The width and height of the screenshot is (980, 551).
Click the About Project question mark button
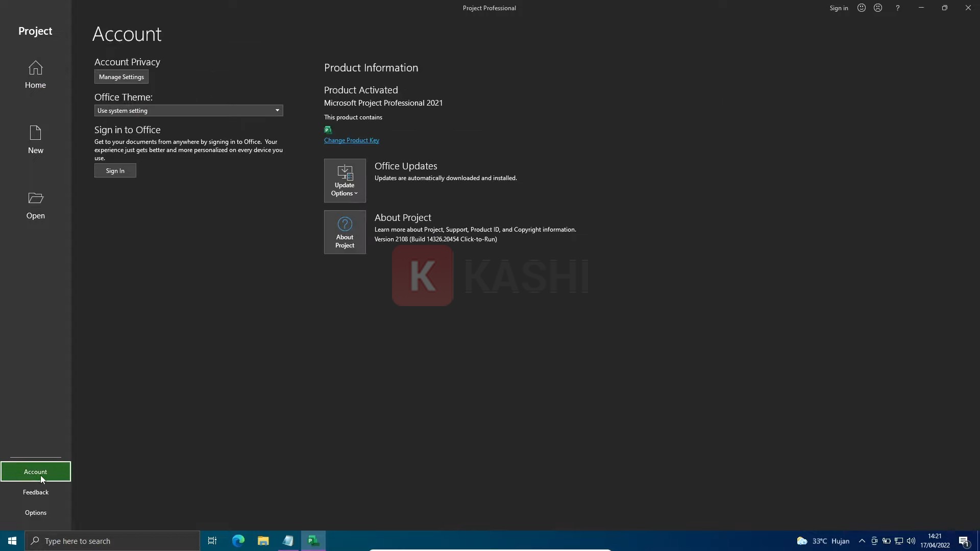[345, 232]
